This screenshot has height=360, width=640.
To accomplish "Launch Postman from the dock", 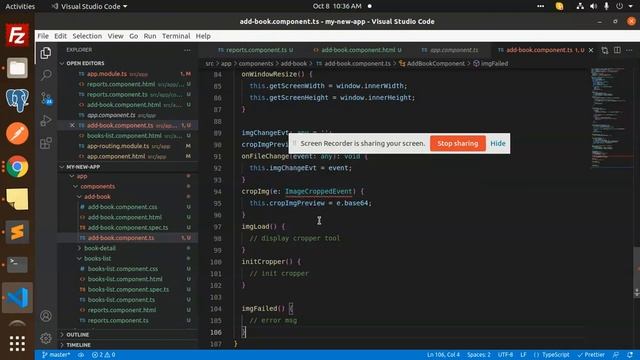I will [x=17, y=133].
